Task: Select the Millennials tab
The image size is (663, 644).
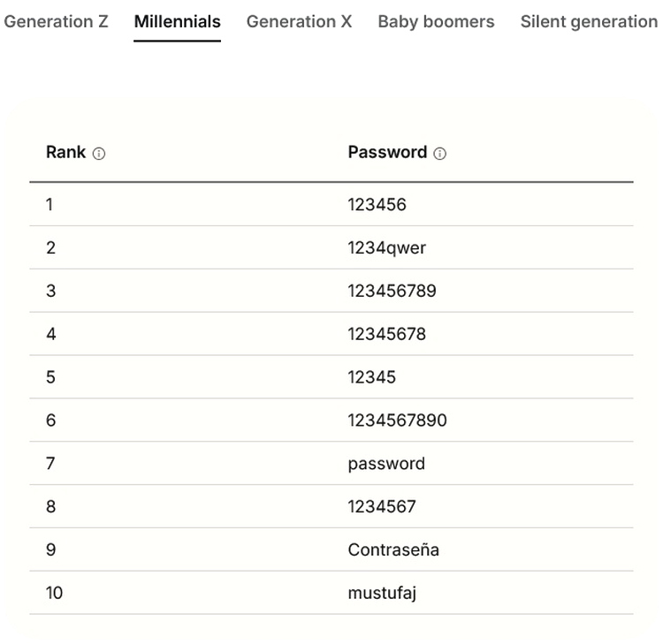Action: coord(177,21)
